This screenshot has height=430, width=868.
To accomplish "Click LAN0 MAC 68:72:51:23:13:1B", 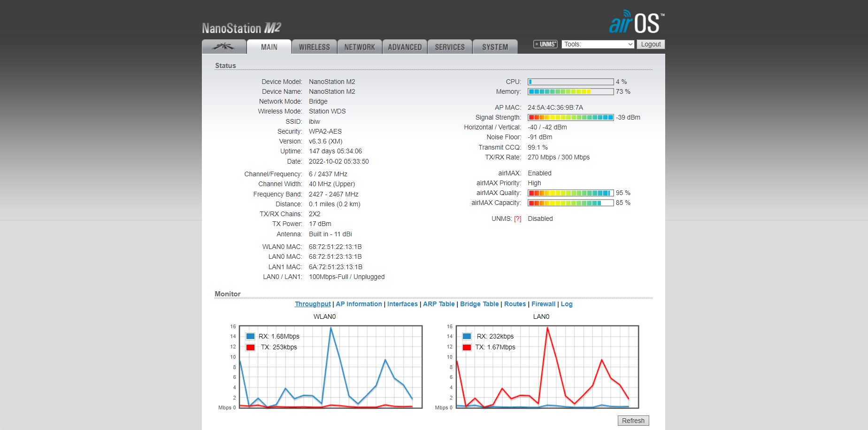I will tap(335, 256).
